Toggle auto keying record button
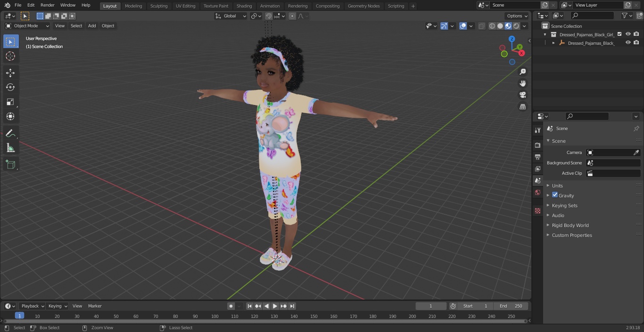644x332 pixels. point(231,306)
